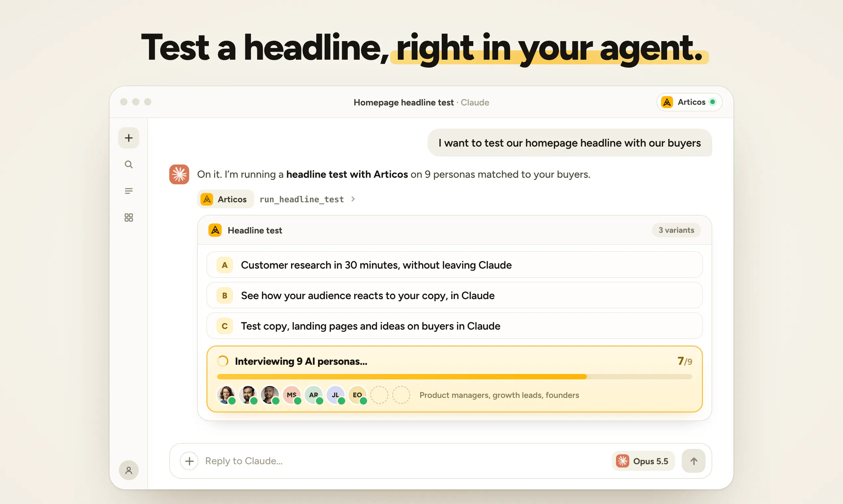Click the C letter badge of variant C
This screenshot has width=843, height=504.
click(x=225, y=326)
